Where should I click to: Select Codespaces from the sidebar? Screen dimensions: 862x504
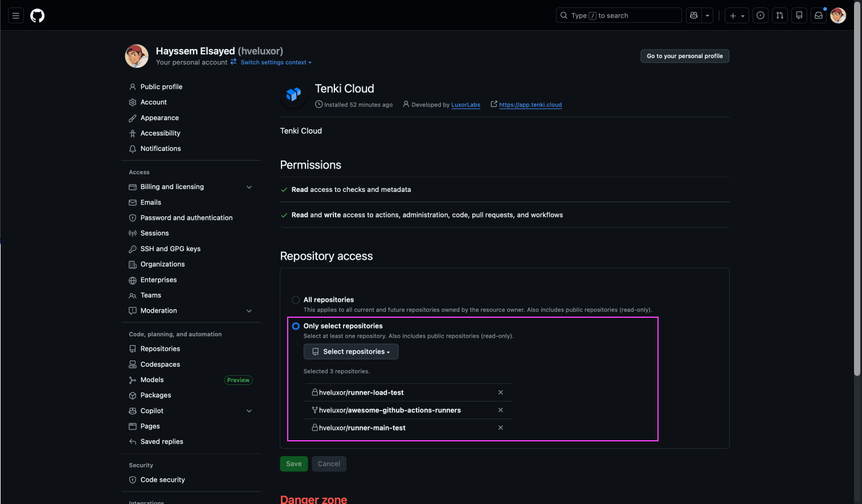[161, 364]
